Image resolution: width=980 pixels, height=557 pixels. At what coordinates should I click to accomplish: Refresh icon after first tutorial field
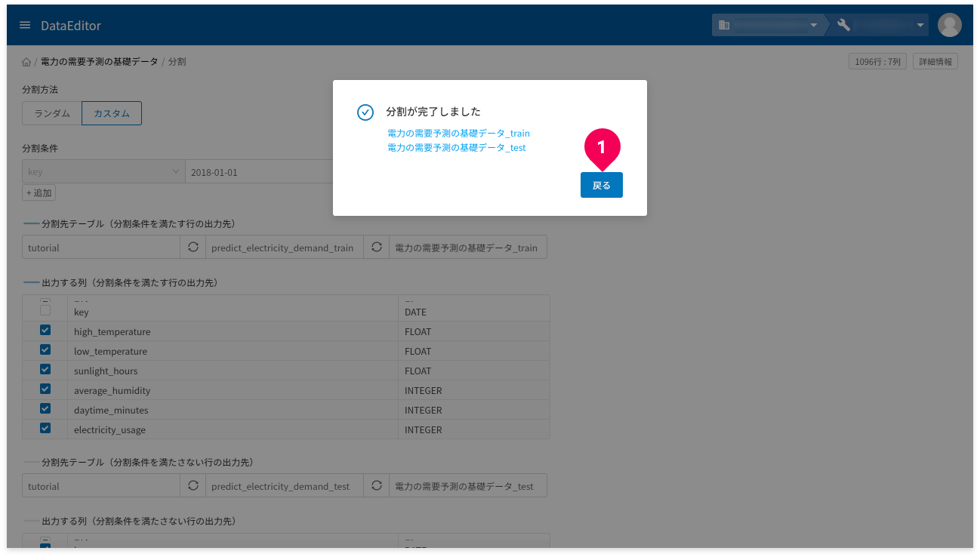(193, 248)
